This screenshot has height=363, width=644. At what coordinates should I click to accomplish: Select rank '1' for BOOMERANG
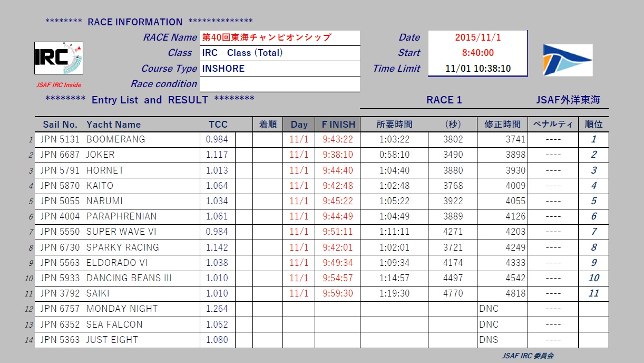(593, 140)
